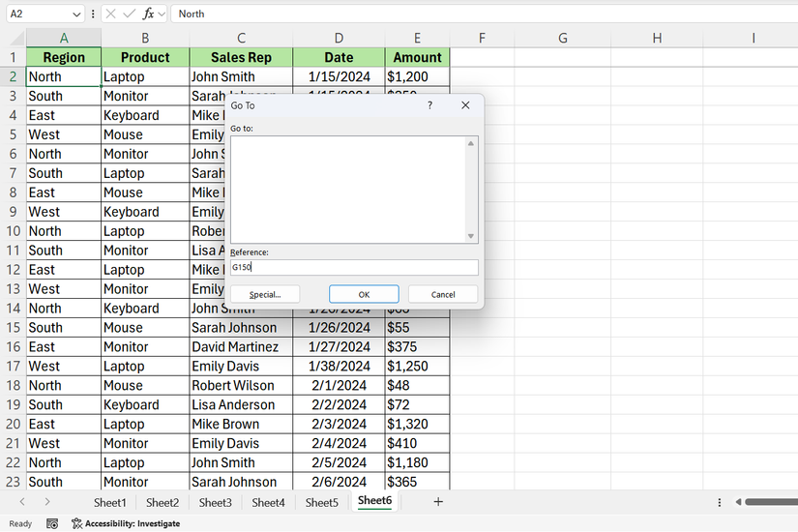Close the Go To dialog with X

(465, 104)
